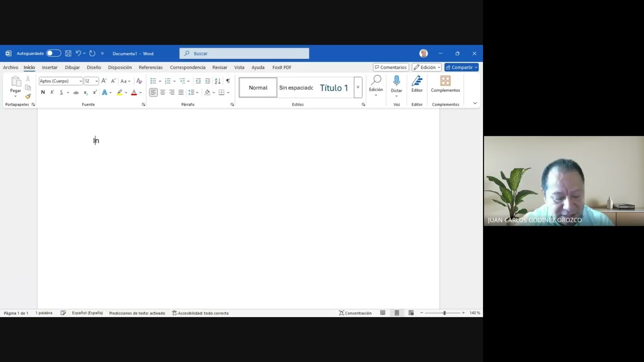Open the Aa change case dropdown
Viewport: 644px width, 362px height.
125,81
